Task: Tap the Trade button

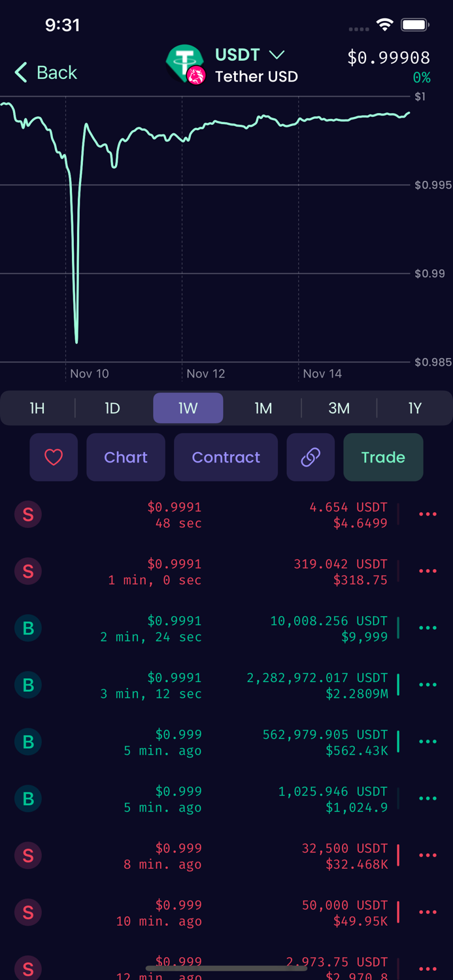Action: [383, 457]
